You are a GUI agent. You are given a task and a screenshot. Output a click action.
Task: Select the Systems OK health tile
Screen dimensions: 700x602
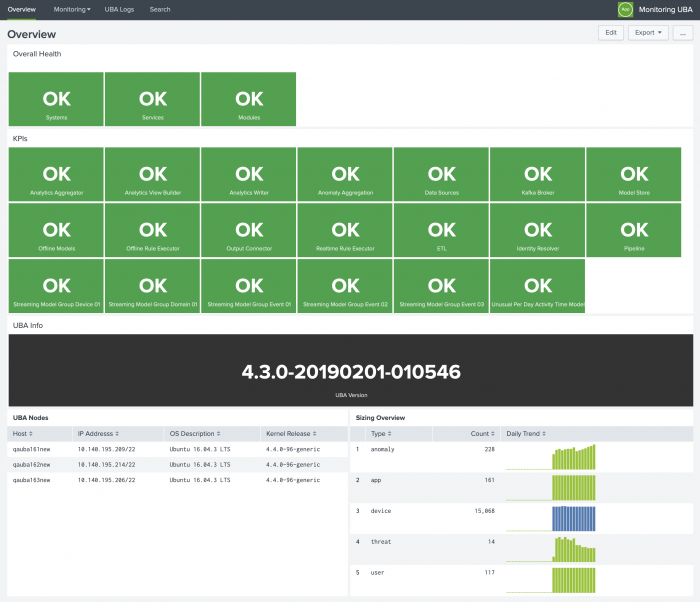(x=56, y=99)
